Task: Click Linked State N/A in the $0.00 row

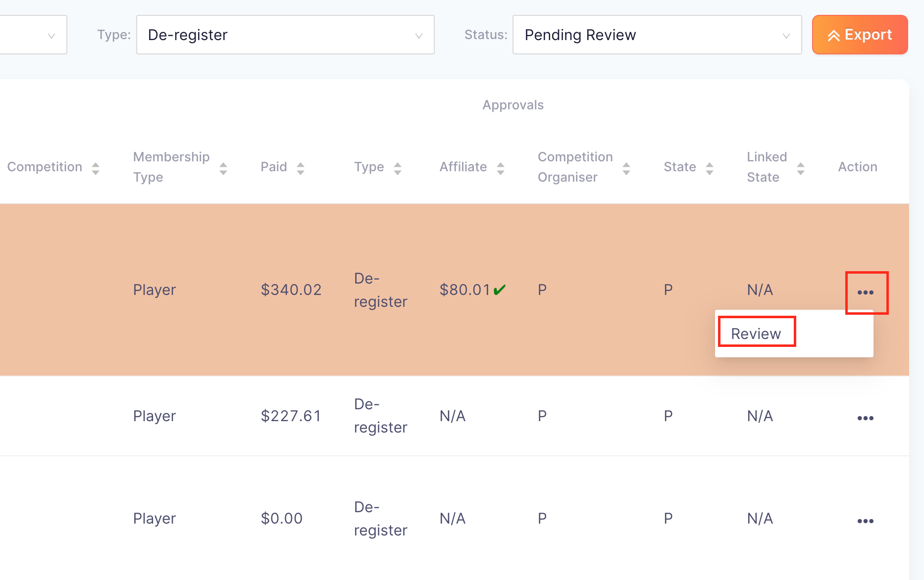Action: point(760,518)
